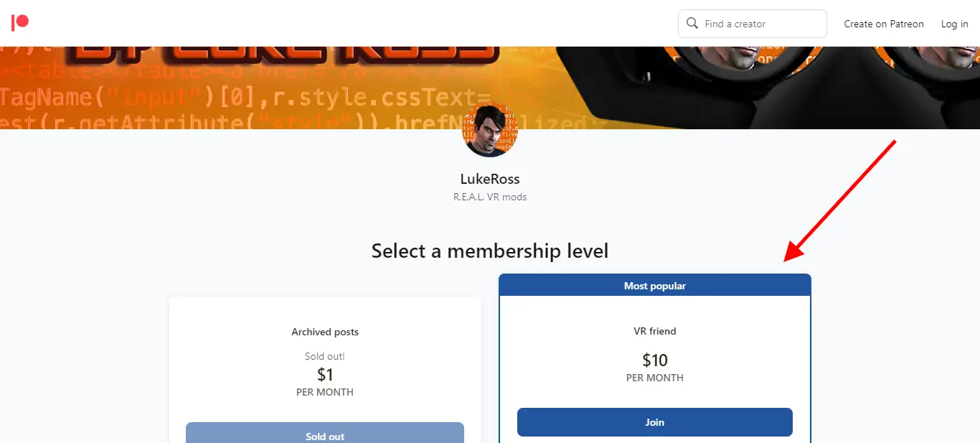Click the VR friend tier title

point(654,331)
